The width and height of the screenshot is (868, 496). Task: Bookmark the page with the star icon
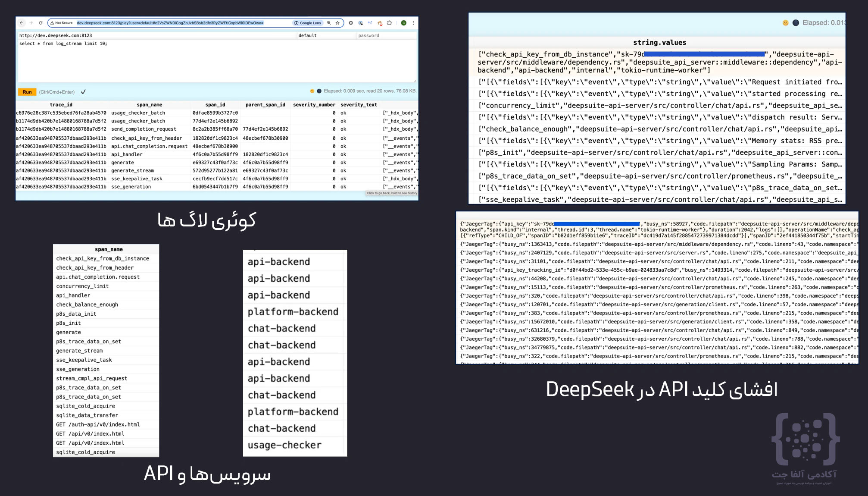tap(337, 23)
